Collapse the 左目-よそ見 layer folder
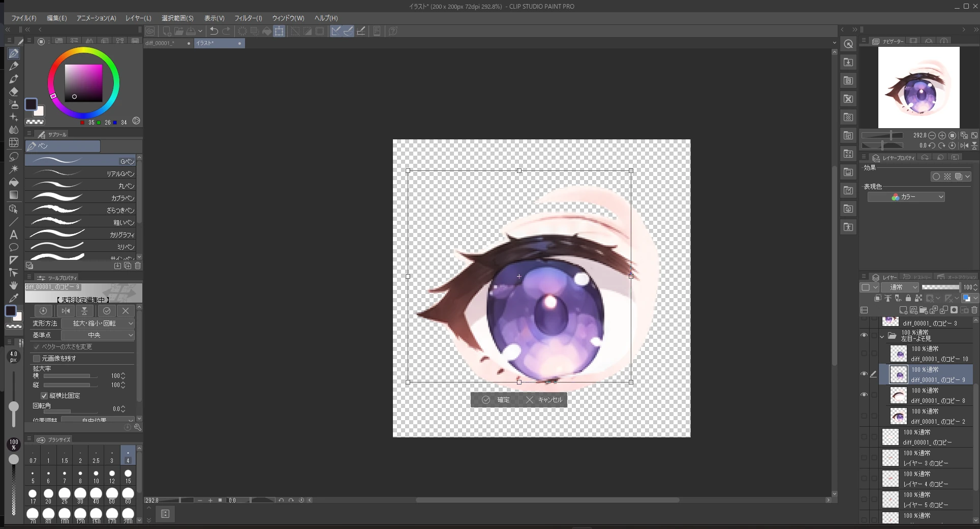This screenshot has height=529, width=980. point(882,336)
